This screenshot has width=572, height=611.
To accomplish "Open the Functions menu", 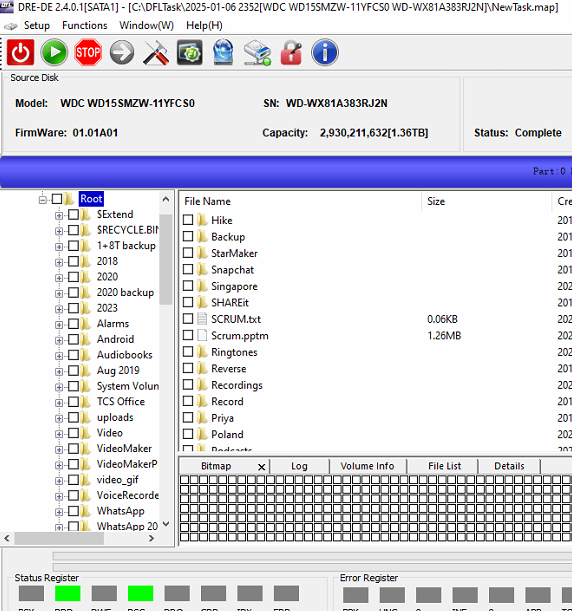I will [x=85, y=25].
